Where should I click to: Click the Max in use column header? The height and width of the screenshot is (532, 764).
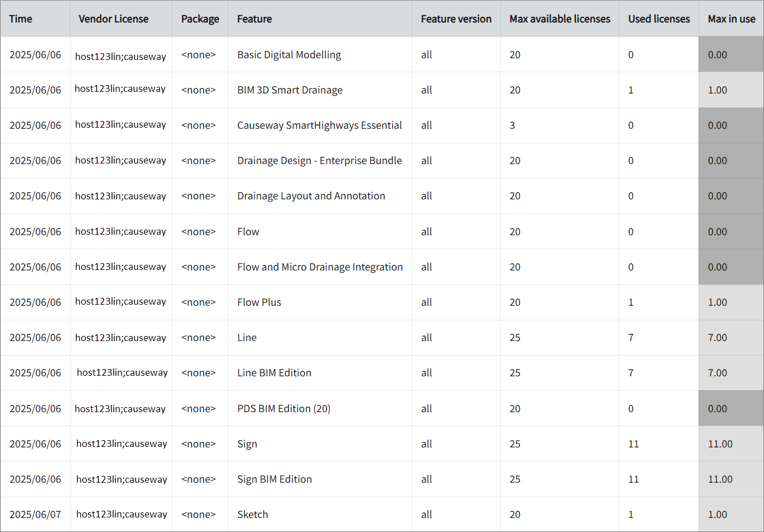(732, 18)
